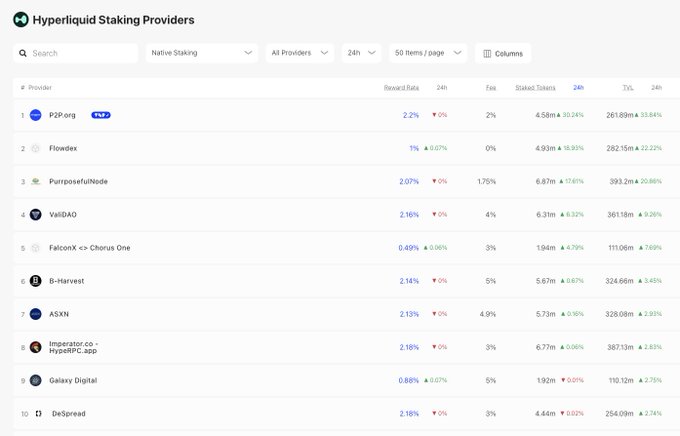Open the Columns settings button

(503, 53)
